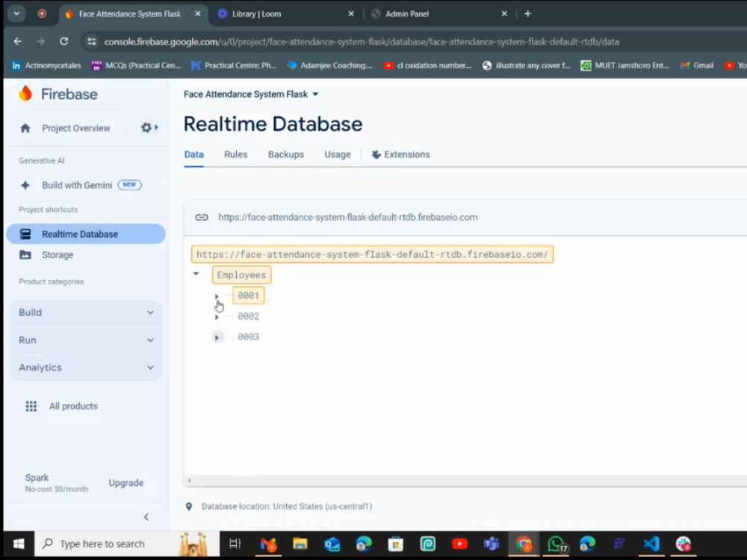Collapse the sidebar with the chevron at bottom
747x560 pixels.
click(146, 517)
